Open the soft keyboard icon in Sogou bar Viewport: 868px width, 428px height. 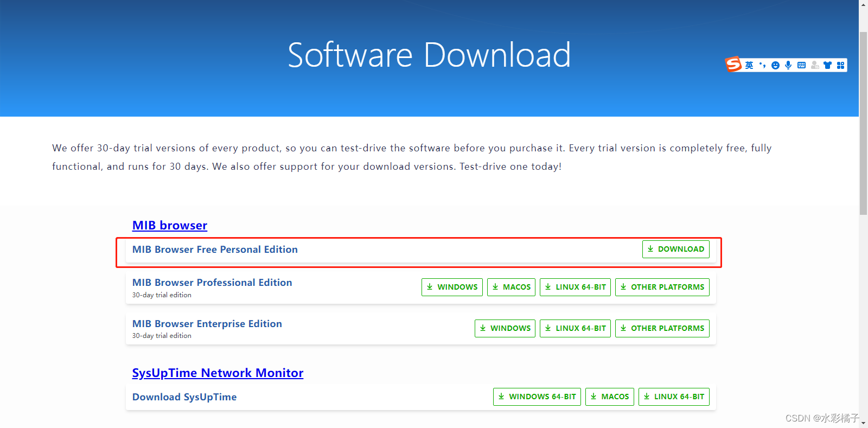point(801,65)
